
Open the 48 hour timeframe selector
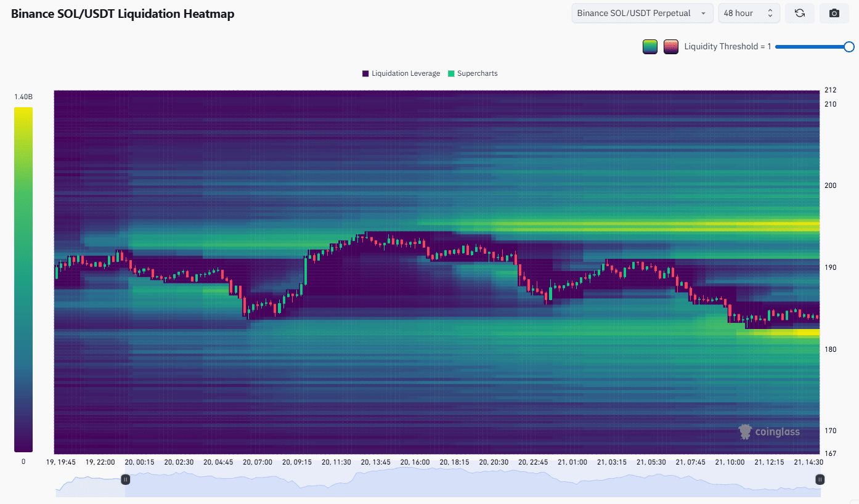point(749,13)
